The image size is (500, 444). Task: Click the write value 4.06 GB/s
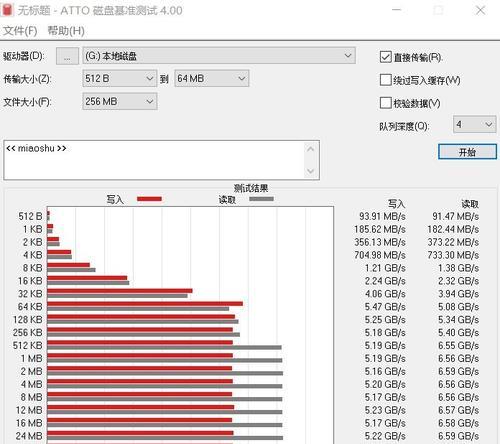tap(385, 294)
